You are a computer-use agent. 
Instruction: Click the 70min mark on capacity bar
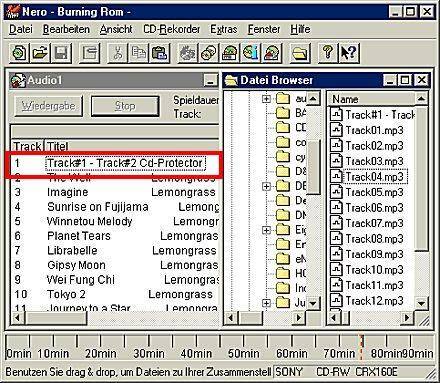(x=339, y=353)
